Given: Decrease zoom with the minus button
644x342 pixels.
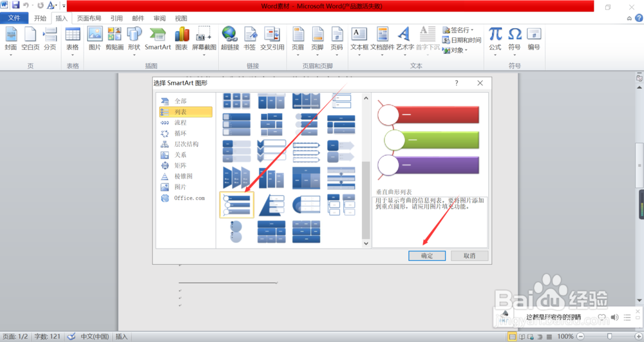Looking at the screenshot, I should (x=580, y=336).
